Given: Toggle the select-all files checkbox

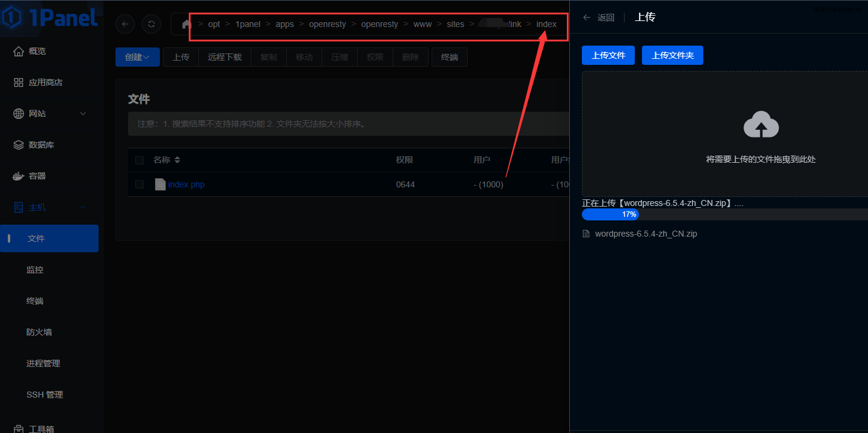Looking at the screenshot, I should tap(139, 160).
